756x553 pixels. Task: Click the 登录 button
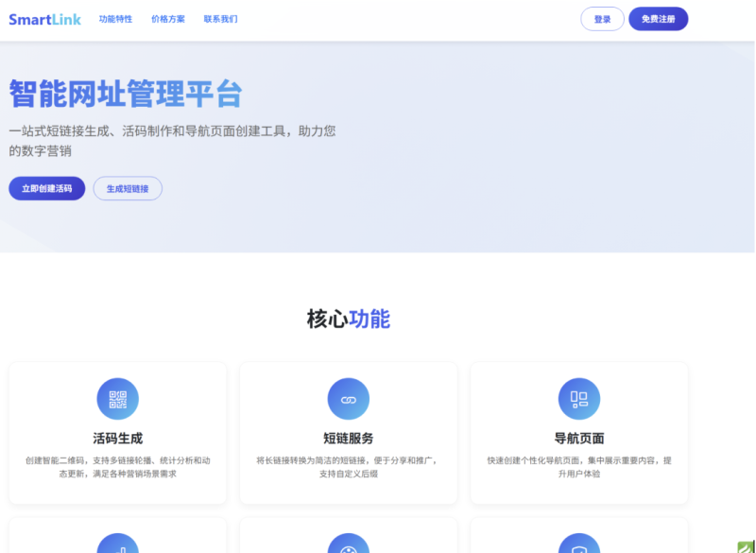(602, 19)
